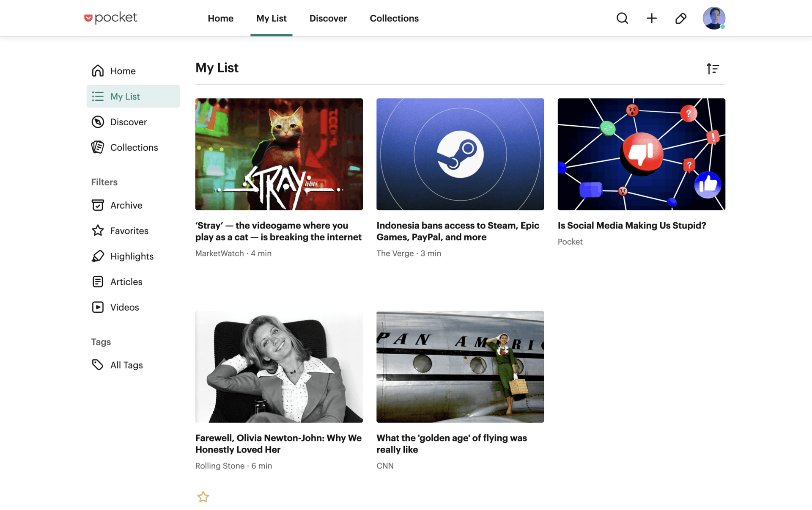Filter by Videos label
This screenshot has width=812, height=510.
pyautogui.click(x=125, y=307)
